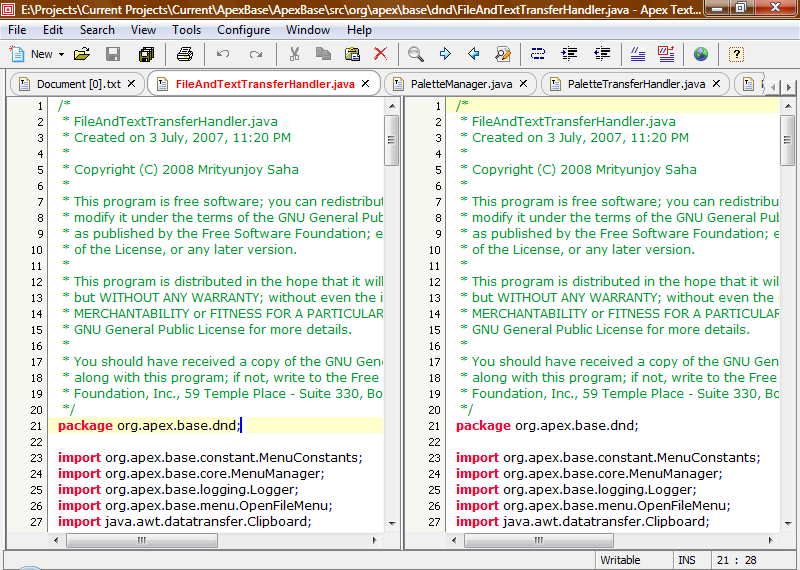
Task: Select FileAndTextTransferHandler.java tab
Action: [265, 84]
